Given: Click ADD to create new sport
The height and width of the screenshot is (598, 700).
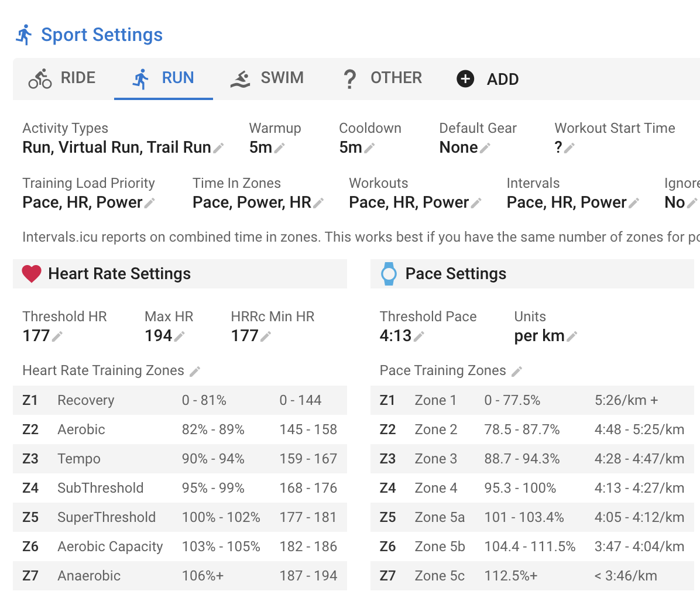Looking at the screenshot, I should (x=488, y=79).
